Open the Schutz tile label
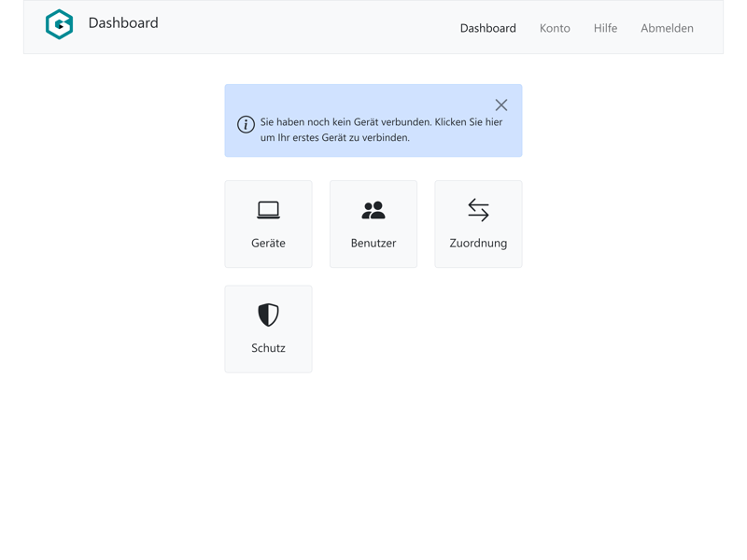 [x=268, y=348]
